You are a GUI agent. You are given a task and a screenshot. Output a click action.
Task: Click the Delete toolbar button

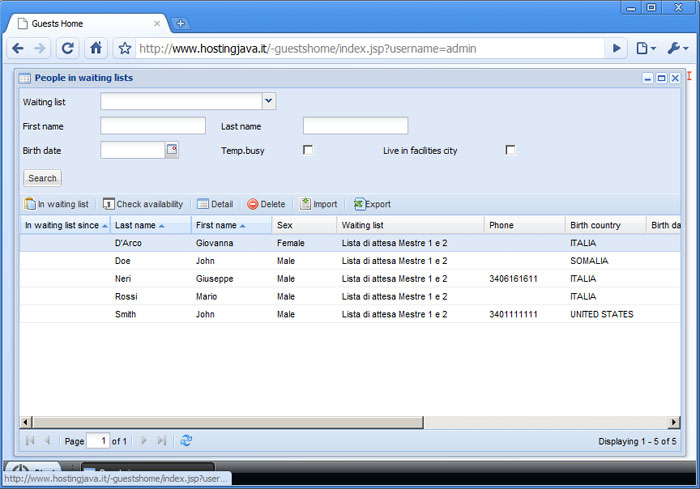coord(266,204)
